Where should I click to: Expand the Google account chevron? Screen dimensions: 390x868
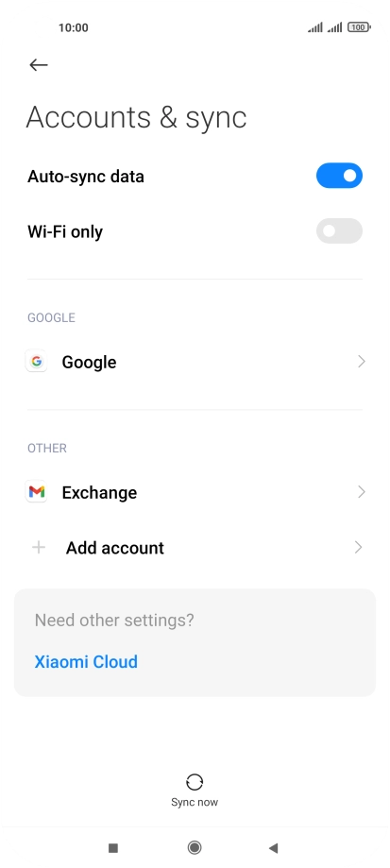[x=362, y=362]
